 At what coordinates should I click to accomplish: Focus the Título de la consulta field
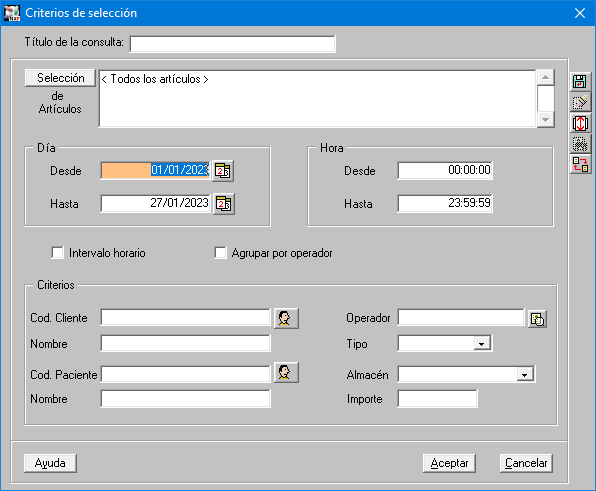click(x=233, y=44)
